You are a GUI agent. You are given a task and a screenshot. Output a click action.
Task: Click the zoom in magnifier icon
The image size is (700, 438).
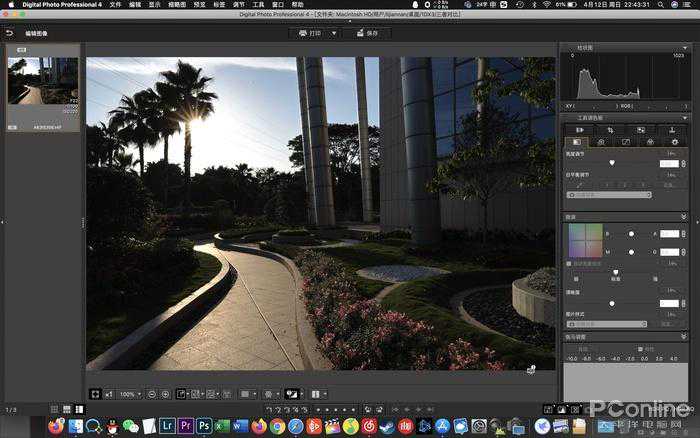point(165,394)
